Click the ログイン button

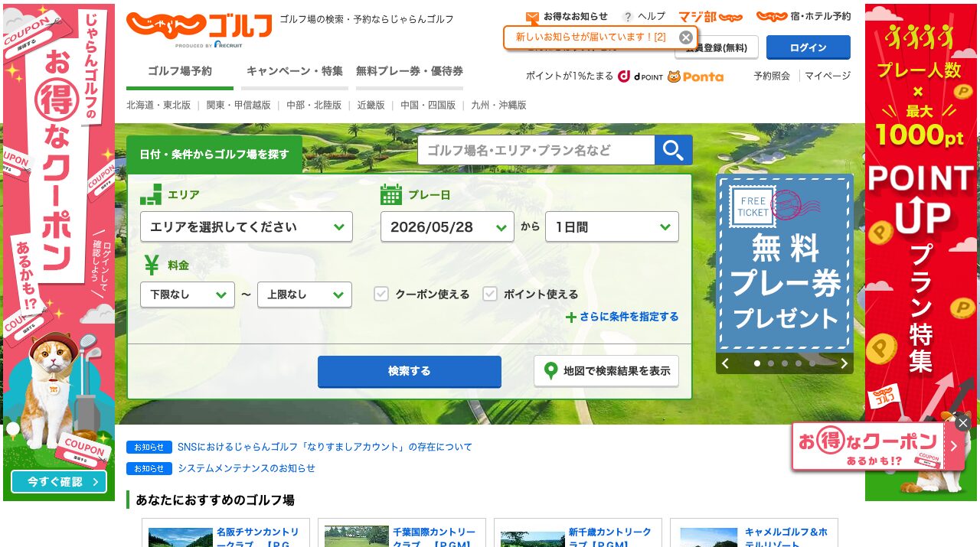pos(808,47)
